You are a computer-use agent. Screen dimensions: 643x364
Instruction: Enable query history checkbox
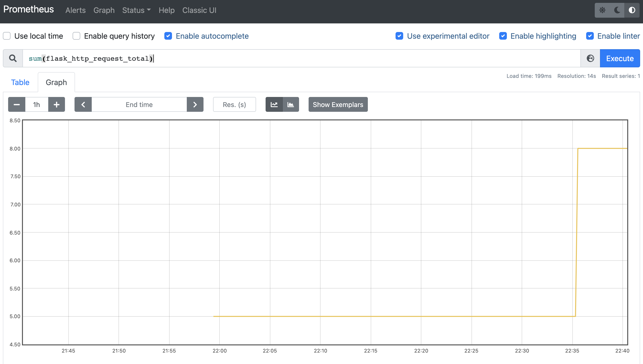coord(76,36)
